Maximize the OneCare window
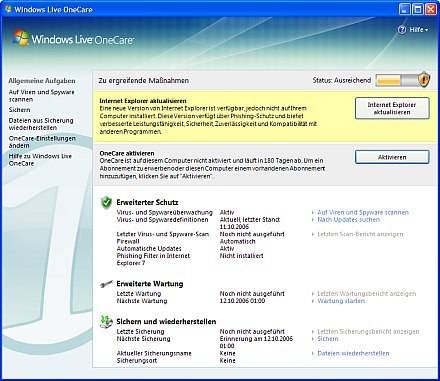Image resolution: width=440 pixels, height=381 pixels. [417, 9]
